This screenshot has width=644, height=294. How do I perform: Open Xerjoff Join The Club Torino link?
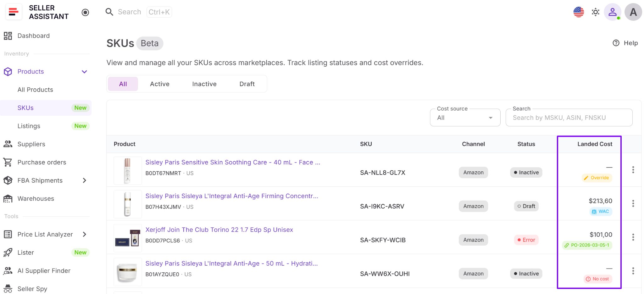click(219, 230)
